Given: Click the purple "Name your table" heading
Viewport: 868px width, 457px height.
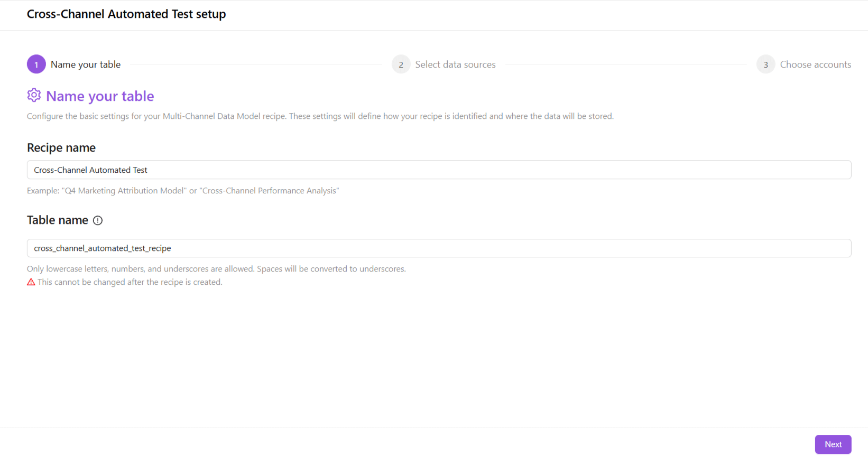Looking at the screenshot, I should [x=100, y=96].
